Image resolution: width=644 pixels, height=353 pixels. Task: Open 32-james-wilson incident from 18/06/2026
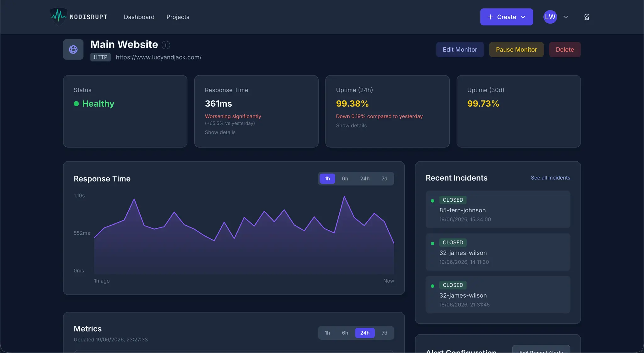click(498, 294)
